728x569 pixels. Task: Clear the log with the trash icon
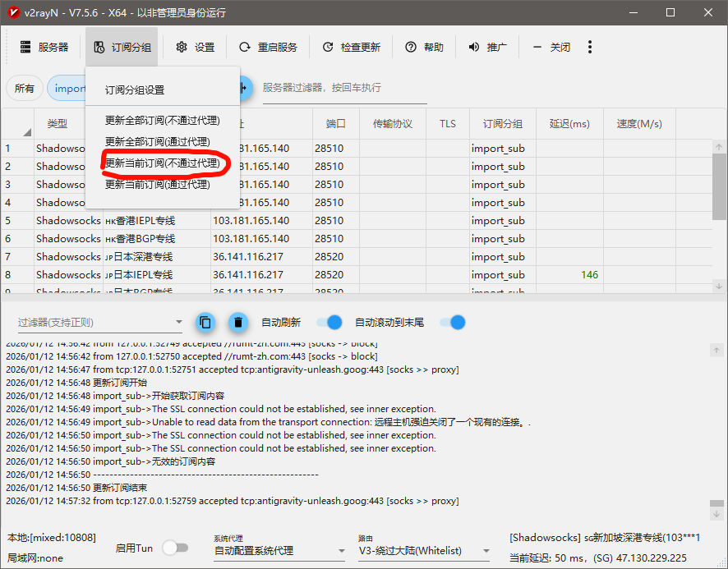(x=237, y=323)
